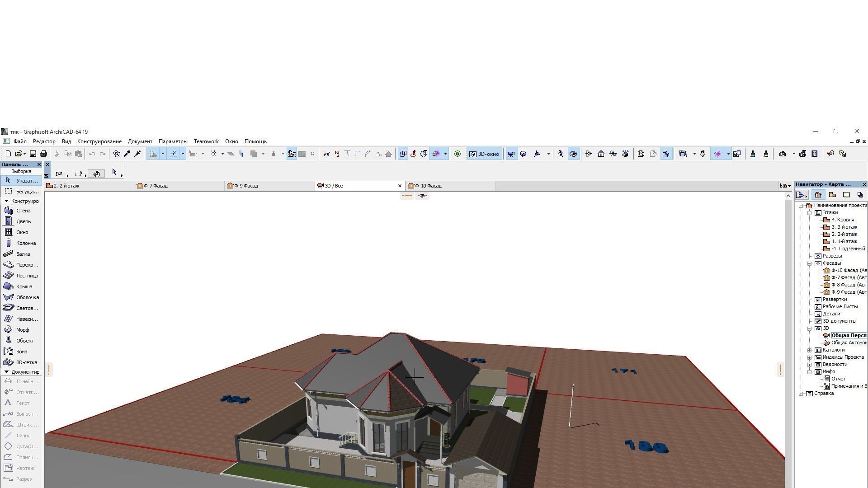Select the Column (Колонна) tool
868x488 pixels.
[x=21, y=243]
